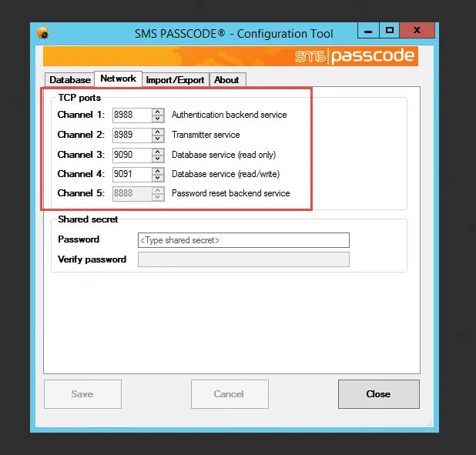The image size is (476, 455).
Task: Click the Save button
Action: pos(82,394)
